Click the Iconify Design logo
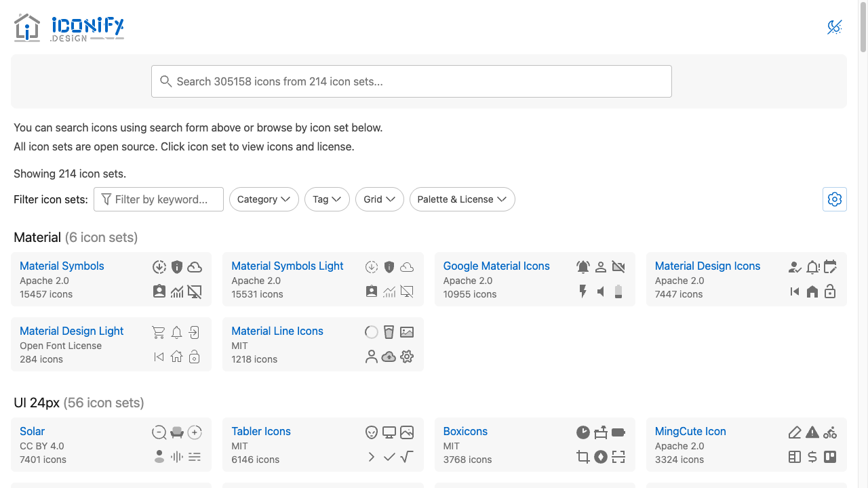This screenshot has height=488, width=868. 69,28
